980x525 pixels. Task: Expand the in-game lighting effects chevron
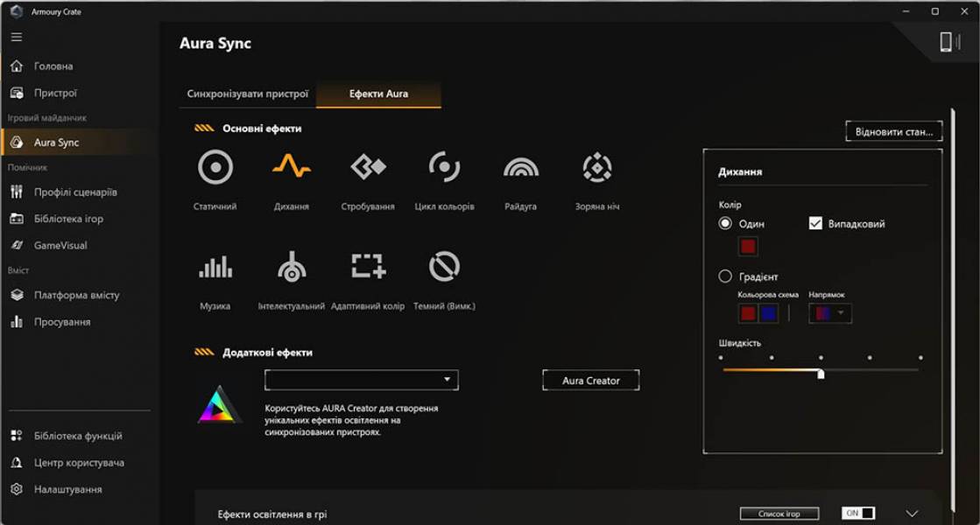(912, 514)
